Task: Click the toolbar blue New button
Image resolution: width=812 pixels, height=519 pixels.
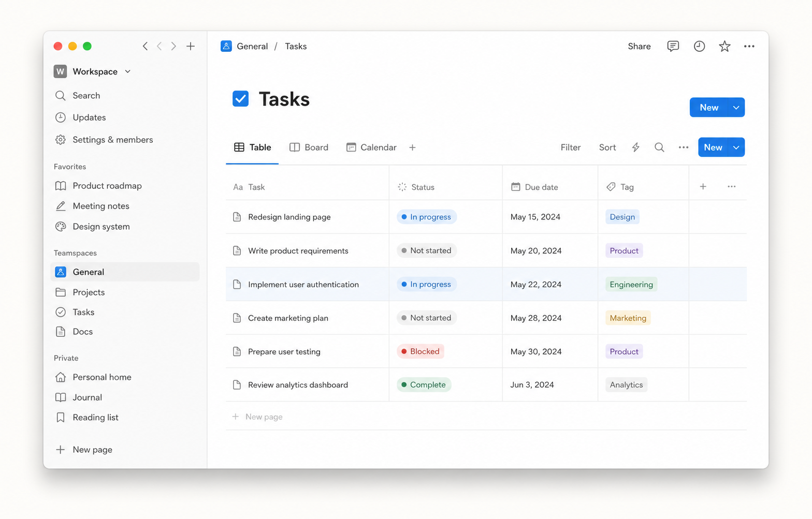Action: [713, 147]
